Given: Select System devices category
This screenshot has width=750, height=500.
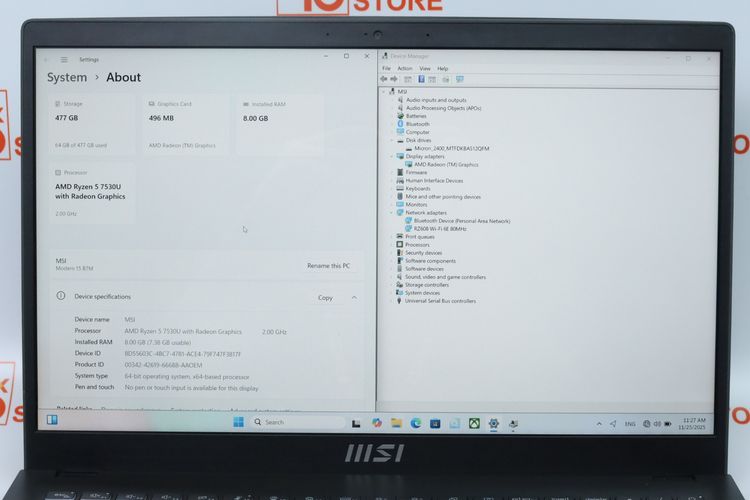Looking at the screenshot, I should [422, 293].
